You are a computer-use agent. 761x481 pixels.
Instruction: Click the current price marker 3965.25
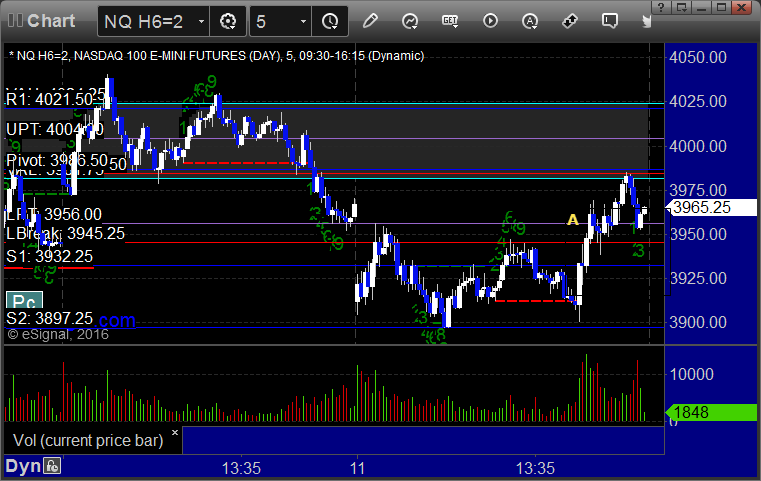(x=711, y=207)
